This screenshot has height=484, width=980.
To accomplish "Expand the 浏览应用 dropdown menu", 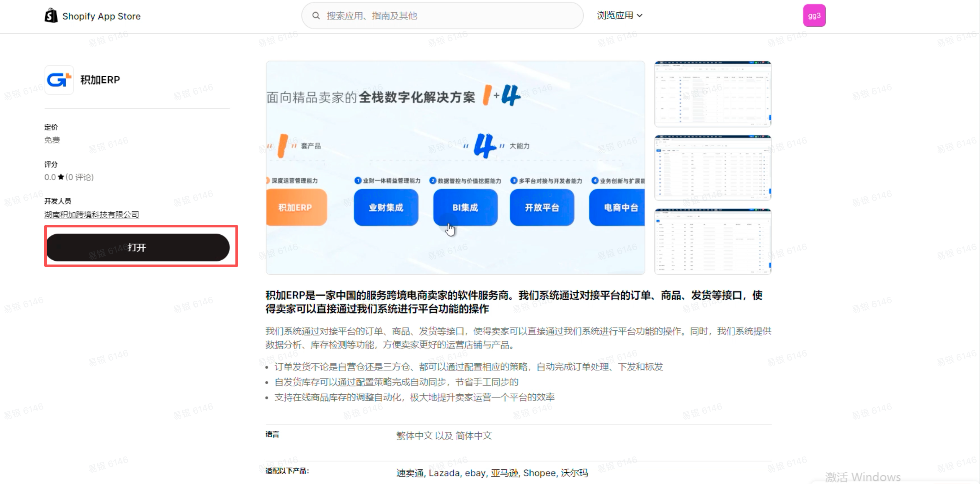I will tap(615, 16).
